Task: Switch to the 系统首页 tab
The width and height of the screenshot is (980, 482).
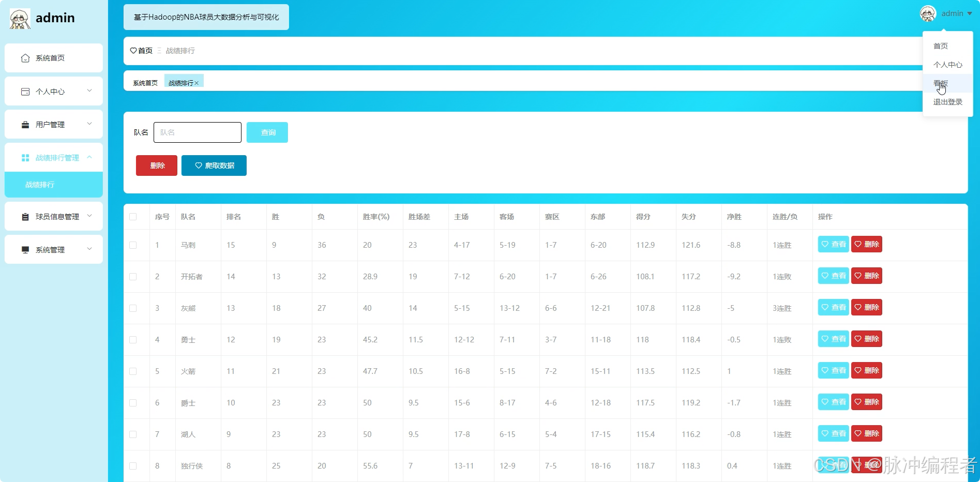Action: 145,83
